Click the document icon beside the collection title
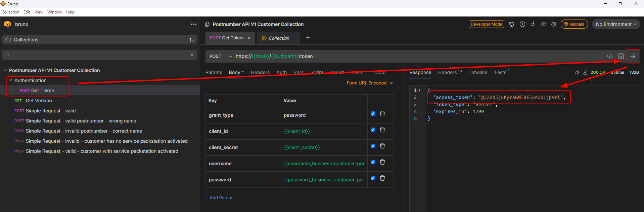The image size is (644, 212). click(208, 24)
